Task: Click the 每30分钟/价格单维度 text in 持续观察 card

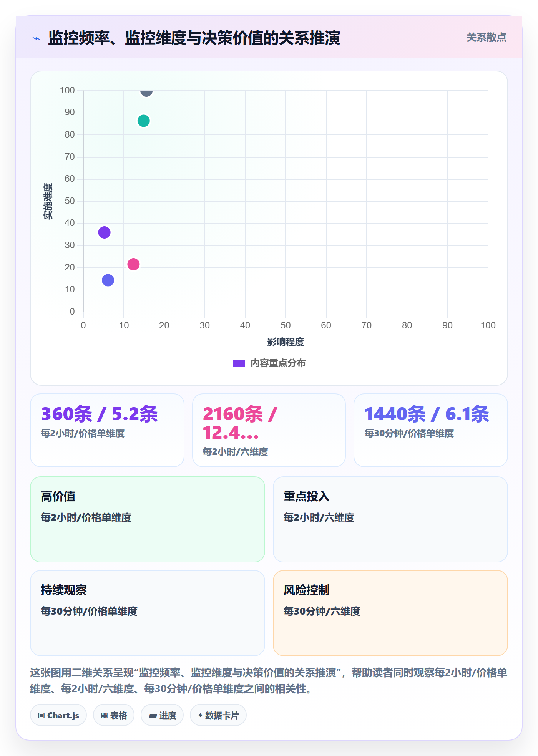Action: (89, 612)
